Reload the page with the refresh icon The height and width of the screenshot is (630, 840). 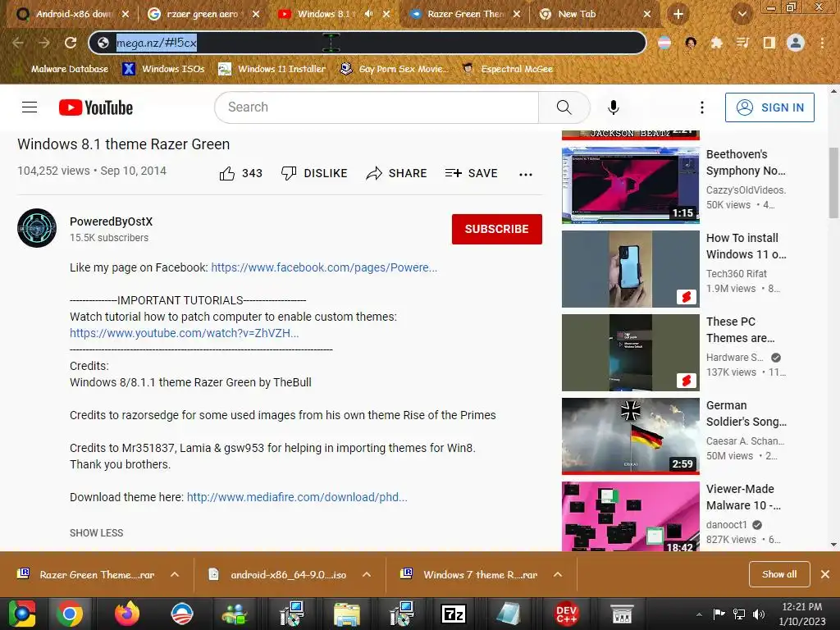pos(71,43)
